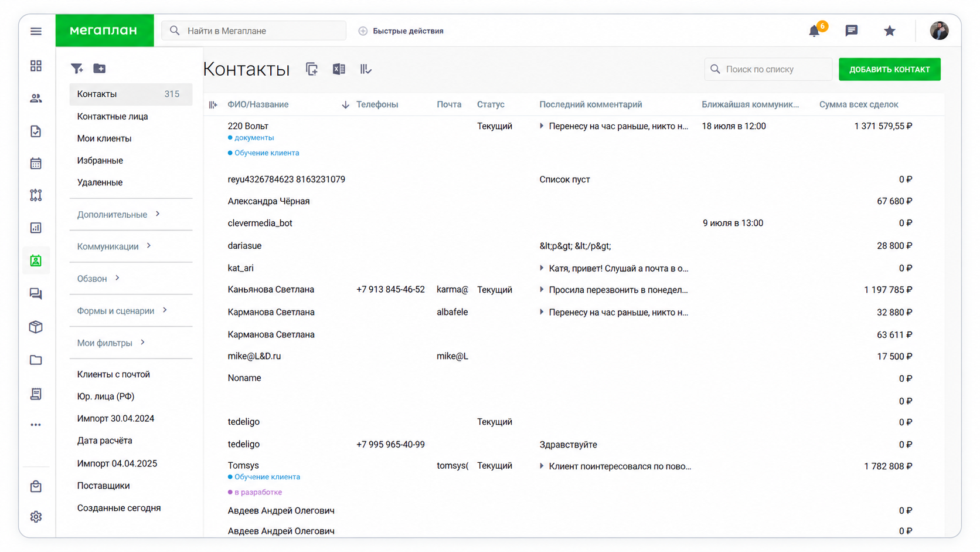Open the employees people icon in sidebar
Image resolution: width=980 pixels, height=552 pixels.
click(36, 99)
